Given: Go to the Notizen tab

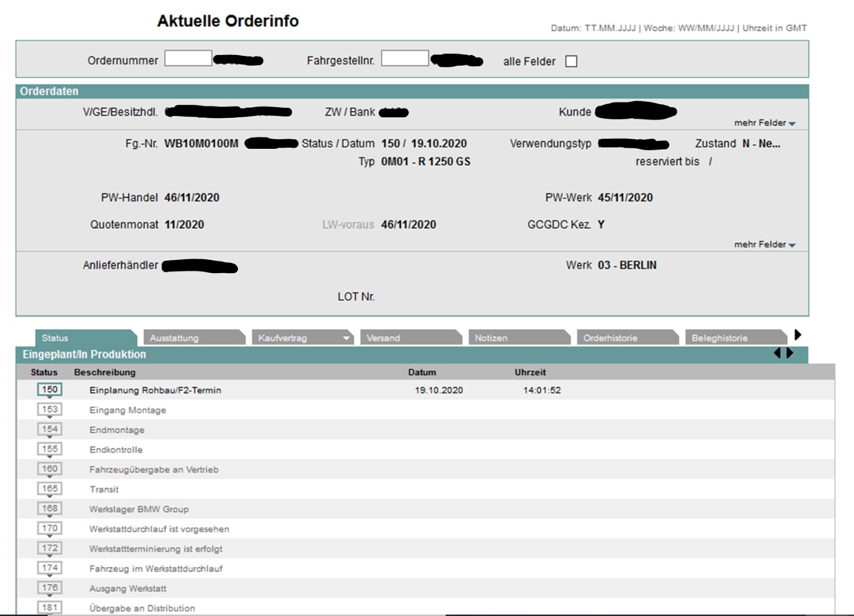Looking at the screenshot, I should (517, 338).
